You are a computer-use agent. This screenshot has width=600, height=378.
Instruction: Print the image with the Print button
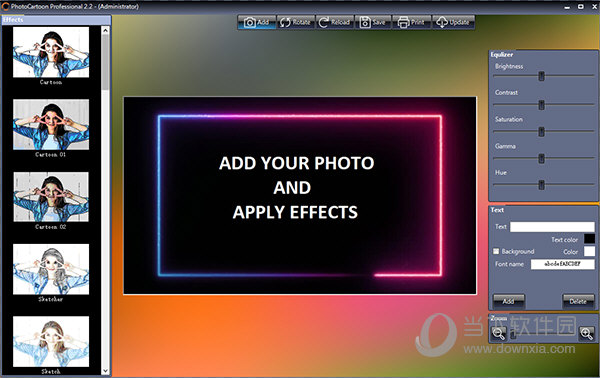pos(412,22)
